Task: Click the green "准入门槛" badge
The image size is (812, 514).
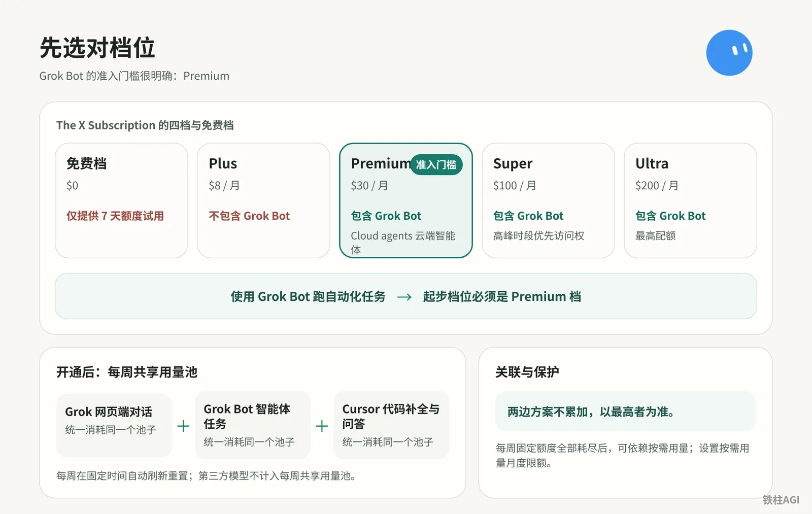Action: [436, 164]
